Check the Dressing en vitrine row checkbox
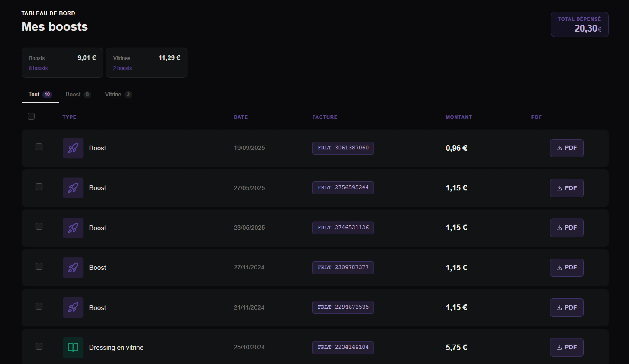Viewport: 629px width, 364px height. 39,346
